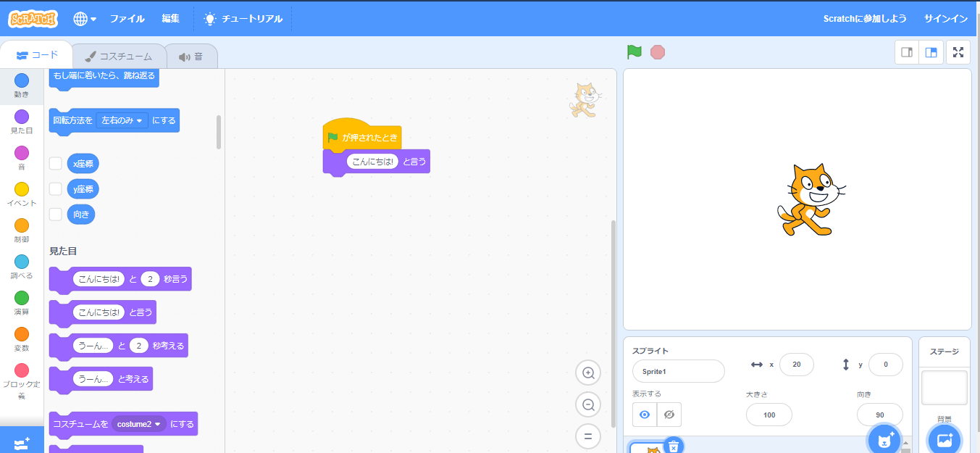
Task: Reset workspace zoom to default
Action: [x=588, y=437]
